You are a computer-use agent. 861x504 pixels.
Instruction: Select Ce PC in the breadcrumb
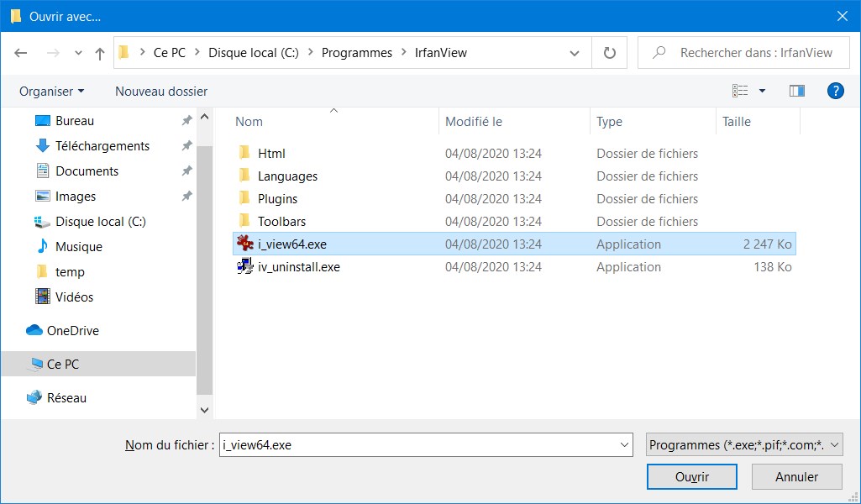[x=169, y=53]
